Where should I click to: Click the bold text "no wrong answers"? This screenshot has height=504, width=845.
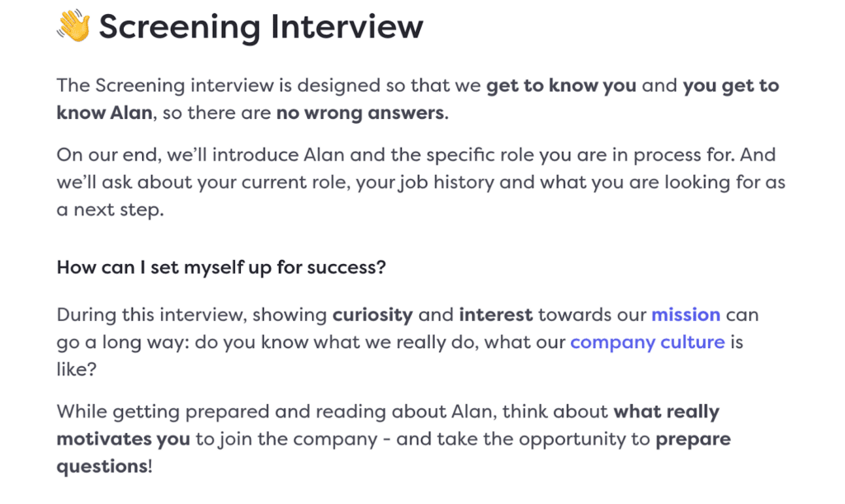coord(361,113)
